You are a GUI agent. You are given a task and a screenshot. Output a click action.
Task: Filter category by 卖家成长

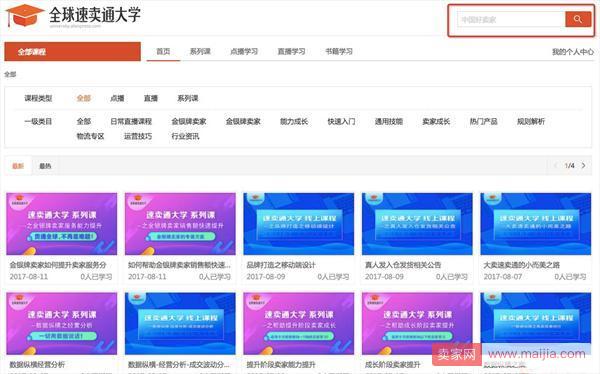coord(436,121)
